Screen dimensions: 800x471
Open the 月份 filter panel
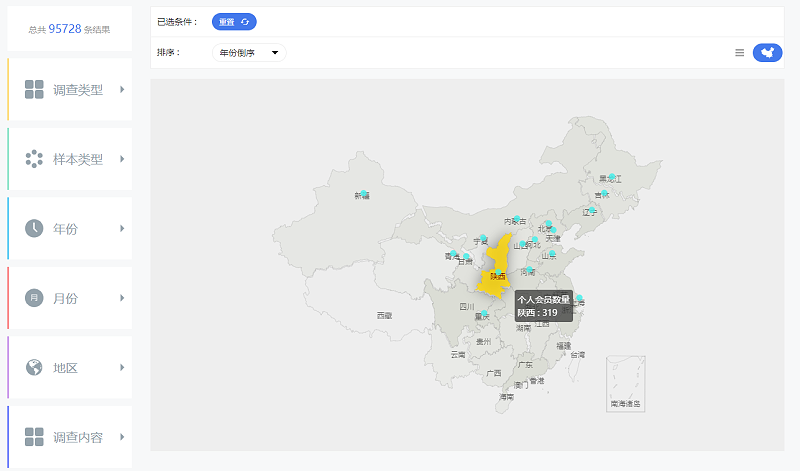(69, 298)
